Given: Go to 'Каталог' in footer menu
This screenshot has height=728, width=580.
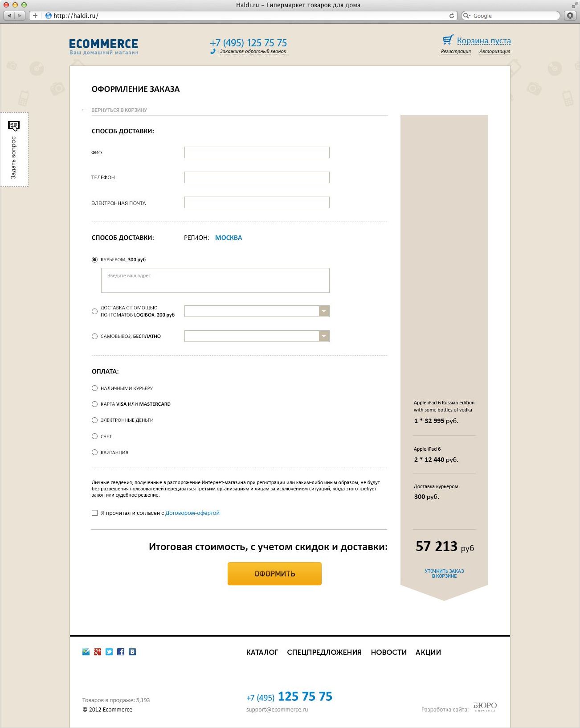Looking at the screenshot, I should [x=262, y=652].
